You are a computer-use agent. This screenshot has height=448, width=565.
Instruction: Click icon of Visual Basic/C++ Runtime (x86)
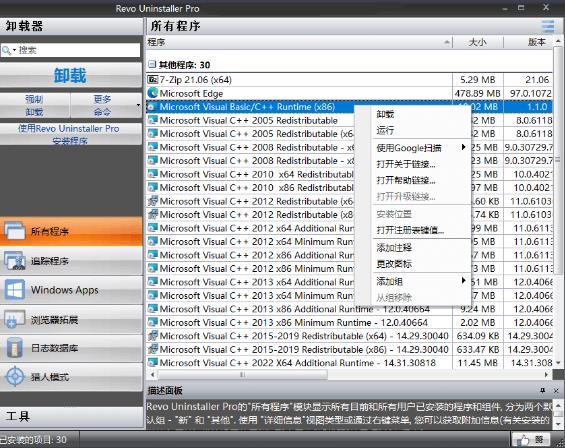(x=152, y=107)
